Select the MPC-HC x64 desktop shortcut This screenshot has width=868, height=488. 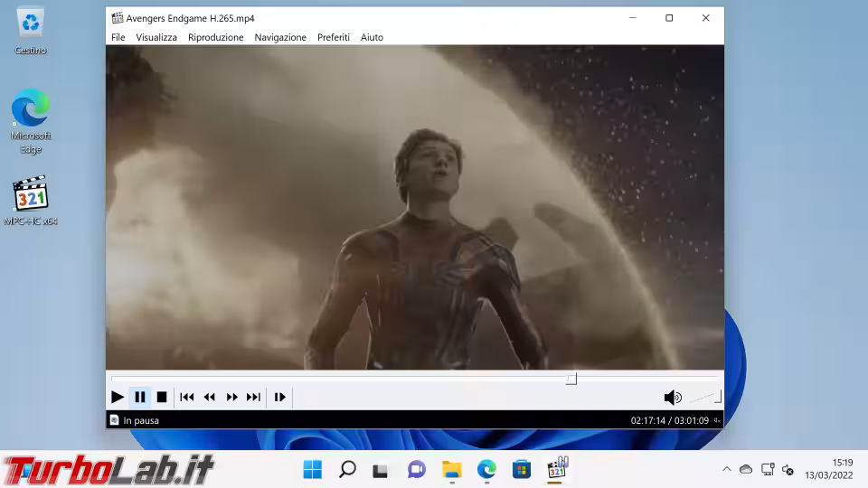pos(31,201)
